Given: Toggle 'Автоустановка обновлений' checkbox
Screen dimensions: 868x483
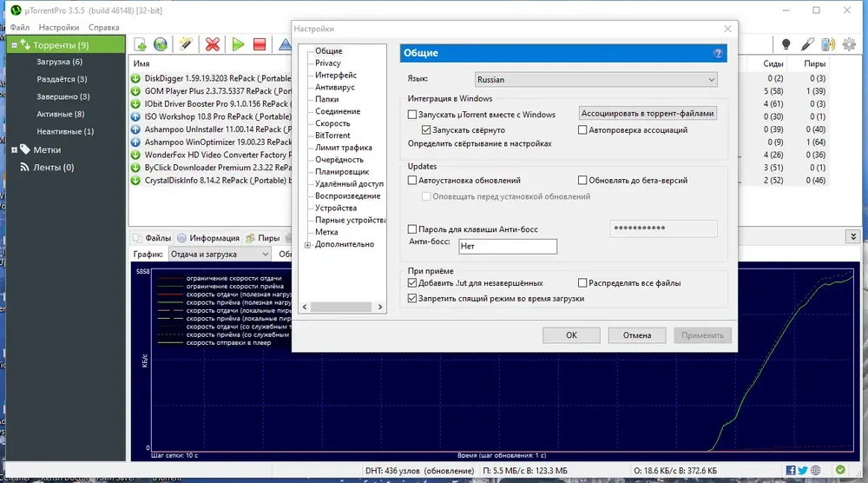Looking at the screenshot, I should (412, 180).
